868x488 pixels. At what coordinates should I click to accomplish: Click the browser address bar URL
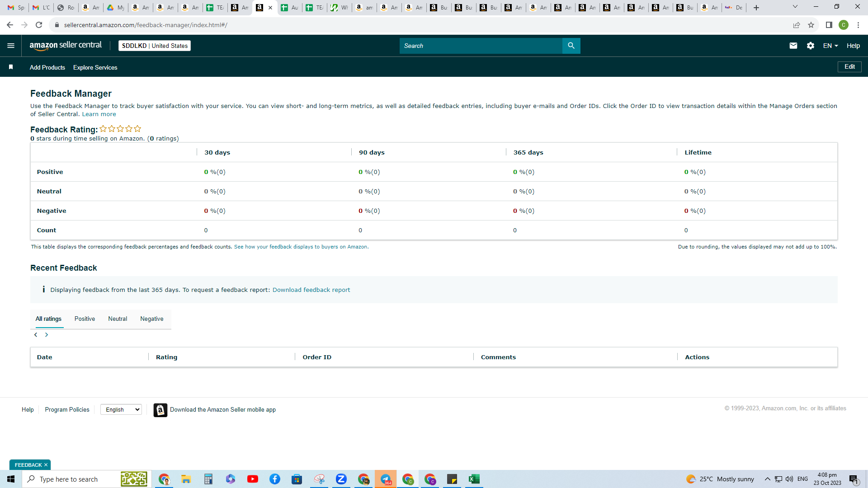coord(146,25)
